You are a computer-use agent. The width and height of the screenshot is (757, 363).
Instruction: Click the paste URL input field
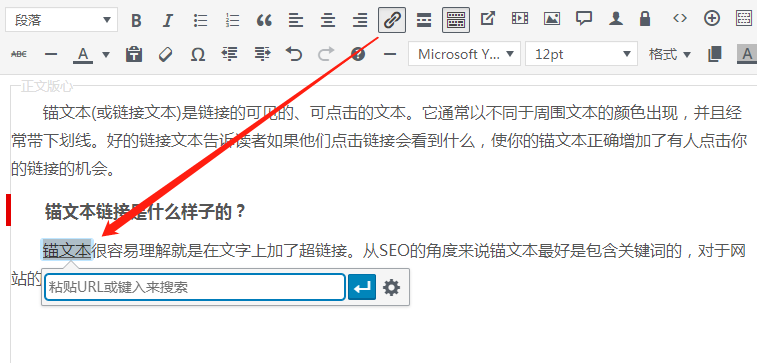coord(195,287)
